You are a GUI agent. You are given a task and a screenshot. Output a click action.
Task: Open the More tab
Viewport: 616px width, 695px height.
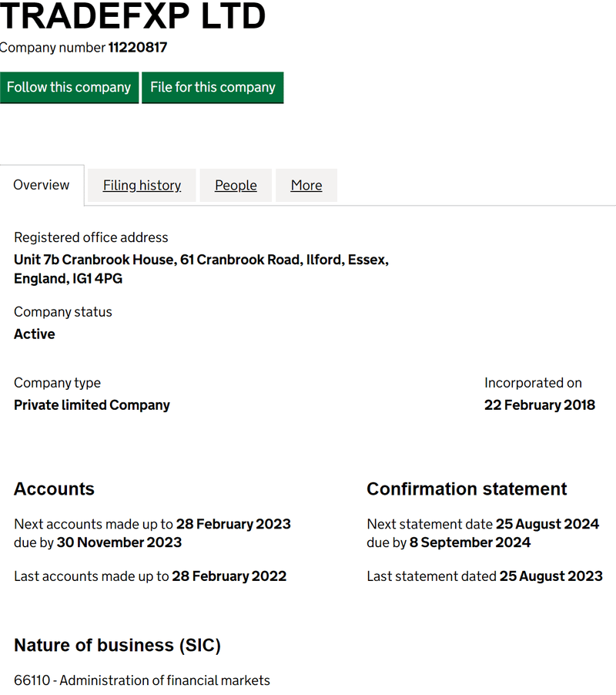[x=306, y=185]
